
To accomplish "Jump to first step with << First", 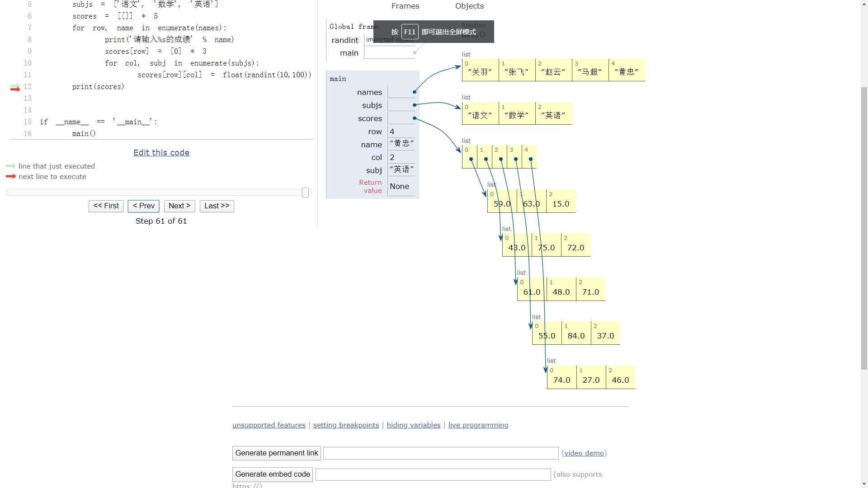I will [106, 206].
